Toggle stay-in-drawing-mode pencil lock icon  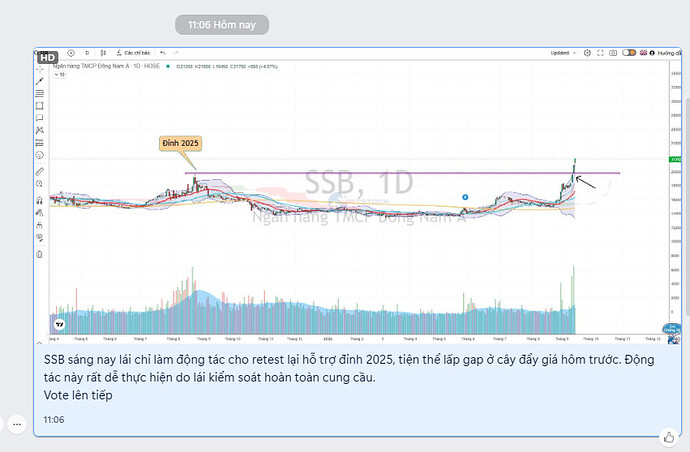point(40,213)
